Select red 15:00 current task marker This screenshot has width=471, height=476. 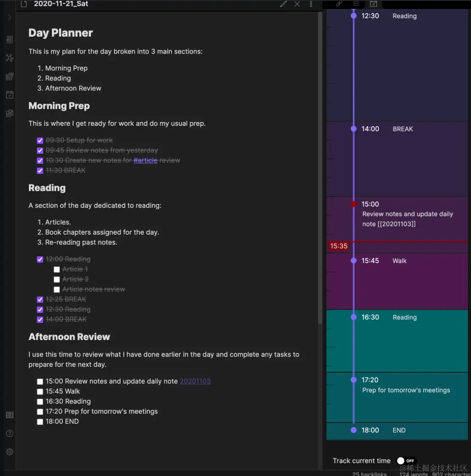[x=354, y=204]
